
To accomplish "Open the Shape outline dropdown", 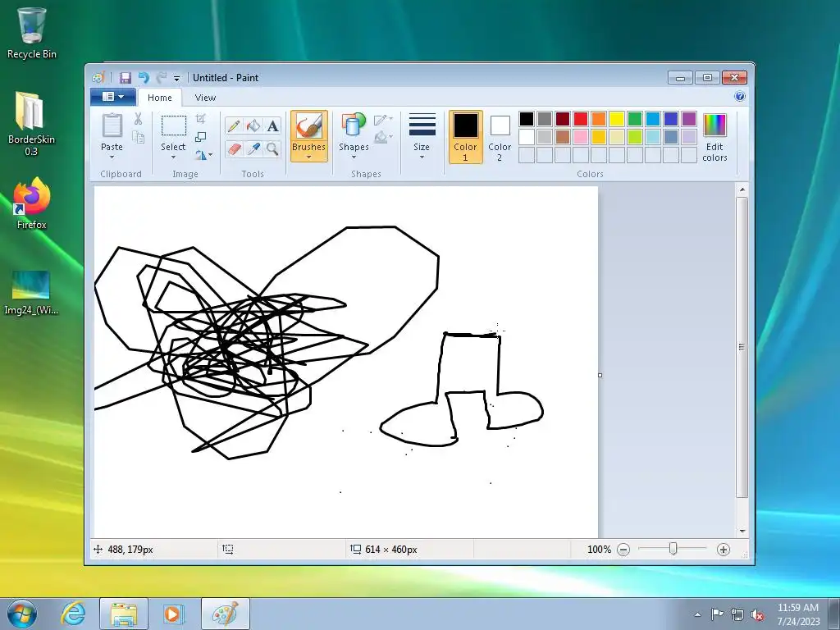I will click(x=384, y=120).
